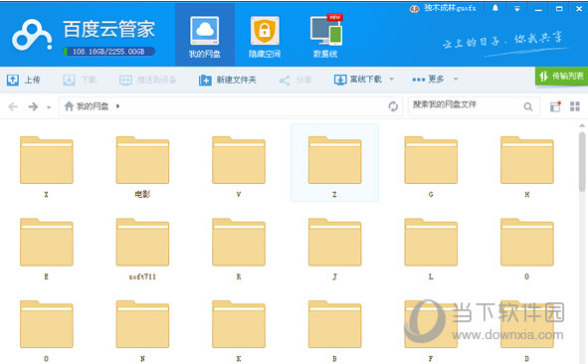The height and width of the screenshot is (364, 588).
Task: Click the vertical scrollbar thumb
Action: click(582, 162)
